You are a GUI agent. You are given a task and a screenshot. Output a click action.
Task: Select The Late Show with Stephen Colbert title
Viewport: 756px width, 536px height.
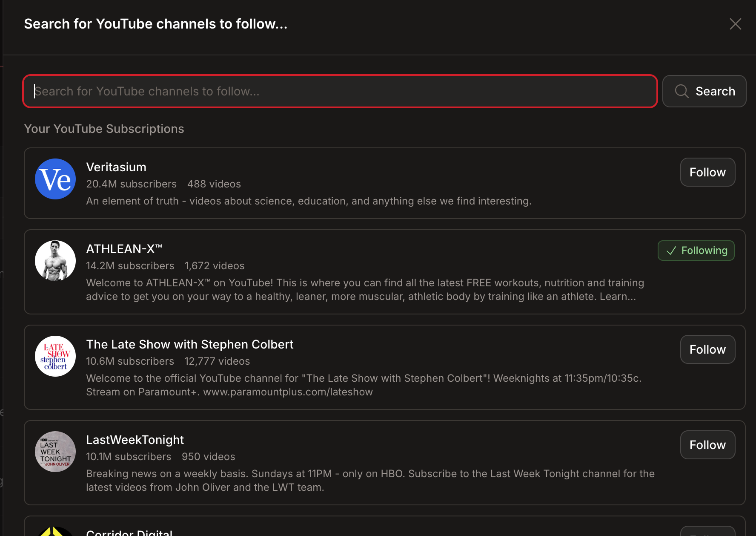coord(190,344)
